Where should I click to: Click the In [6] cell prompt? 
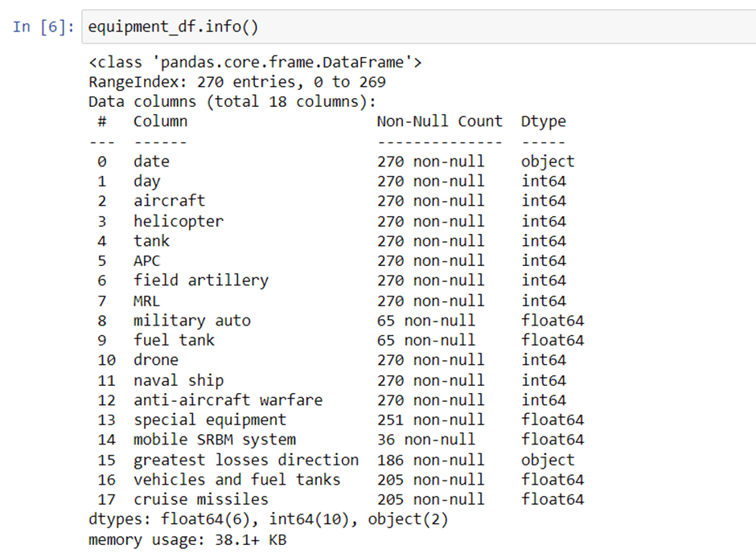[x=43, y=27]
